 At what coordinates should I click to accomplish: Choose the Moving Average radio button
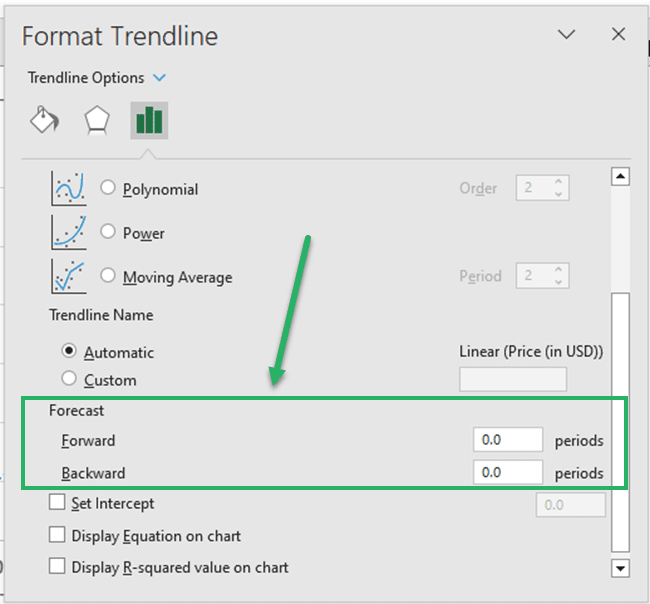108,275
